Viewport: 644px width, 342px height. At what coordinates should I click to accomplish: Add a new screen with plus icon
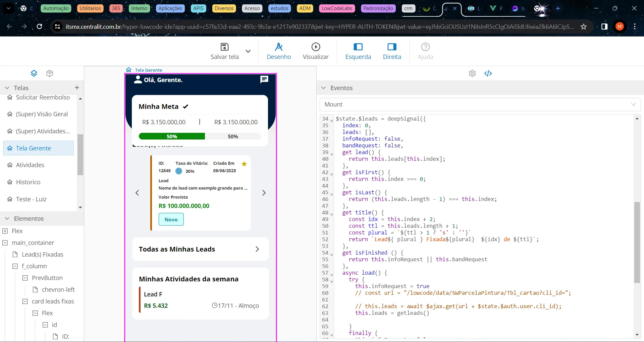click(77, 87)
